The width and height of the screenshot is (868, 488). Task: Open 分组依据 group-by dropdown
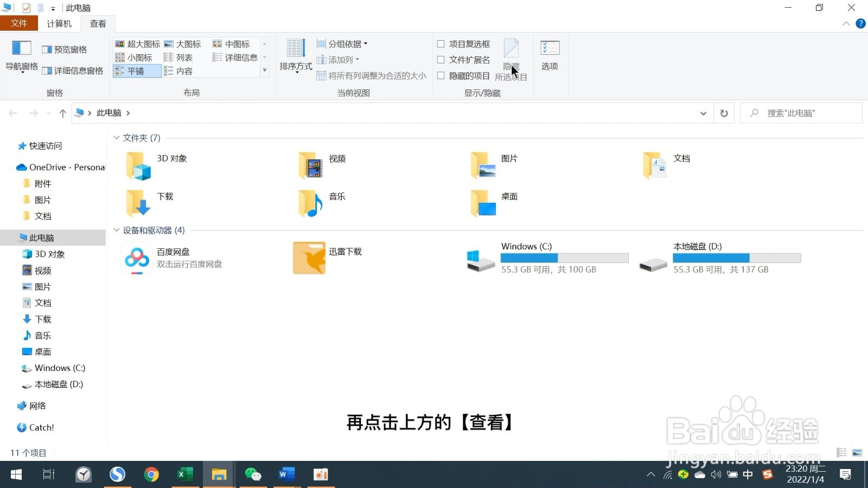tap(342, 44)
